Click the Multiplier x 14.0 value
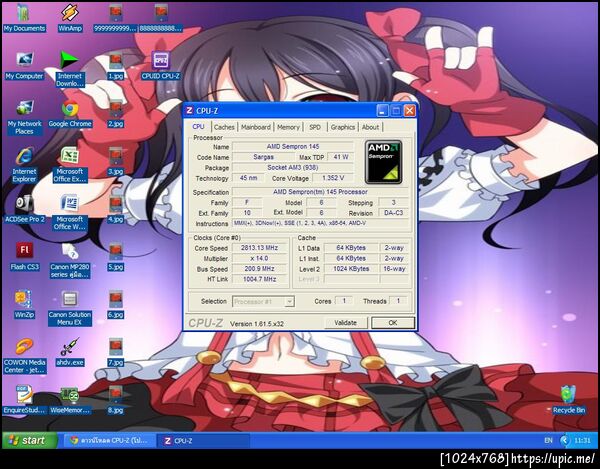The height and width of the screenshot is (469, 600). point(259,259)
